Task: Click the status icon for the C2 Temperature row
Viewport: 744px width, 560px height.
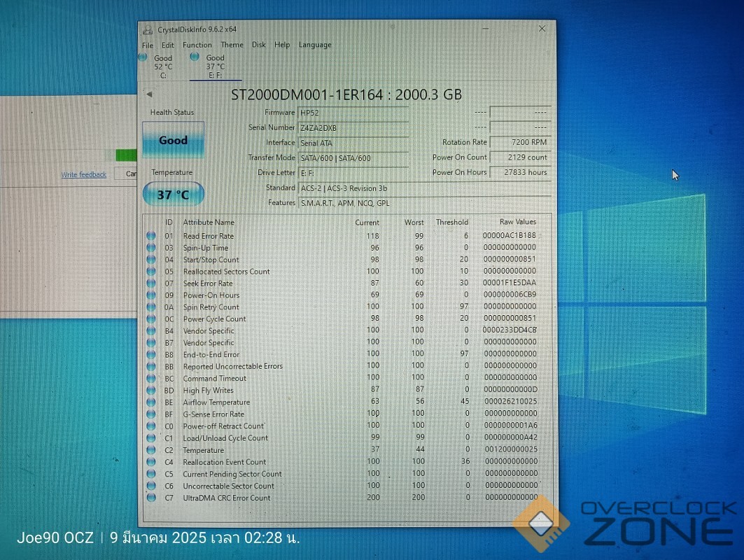Action: tap(151, 449)
